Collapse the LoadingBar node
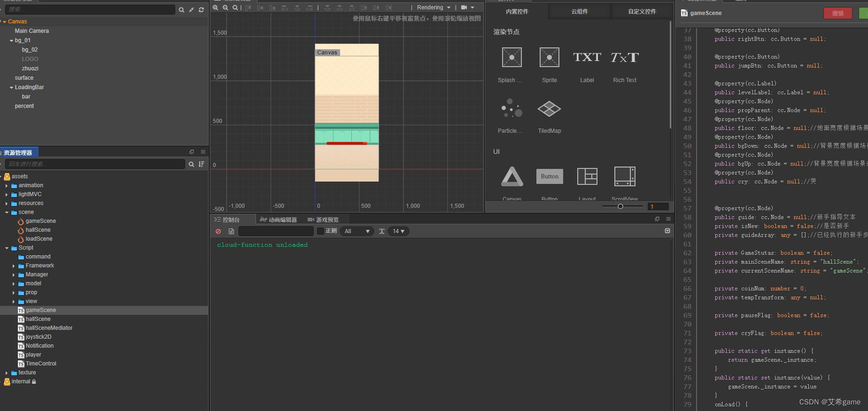The image size is (868, 411). pos(11,88)
